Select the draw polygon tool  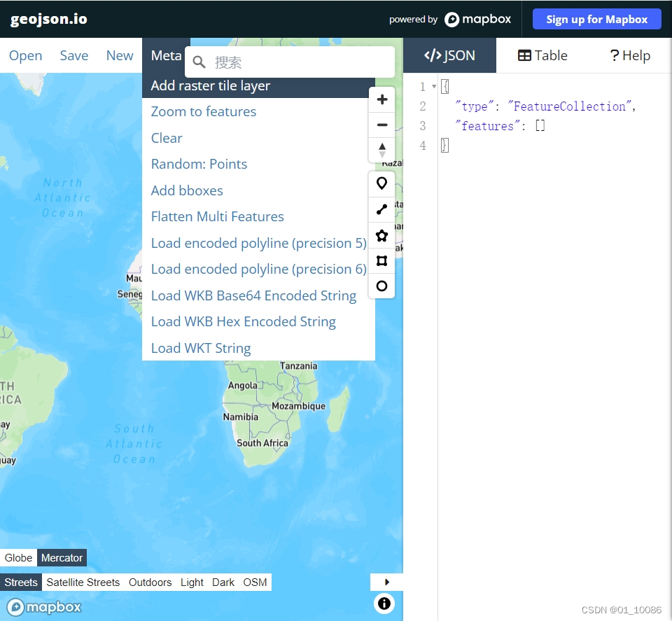tap(381, 235)
